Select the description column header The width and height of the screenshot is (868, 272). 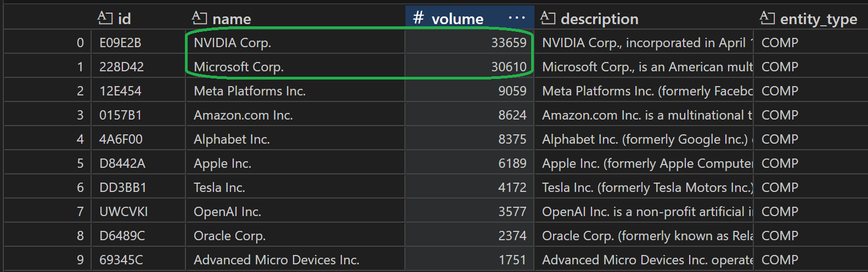coord(644,18)
